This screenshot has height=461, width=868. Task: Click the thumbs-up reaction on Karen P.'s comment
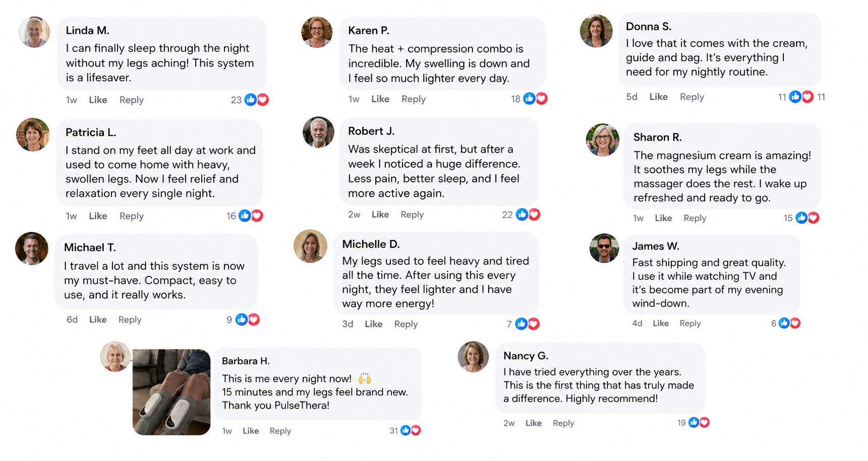tap(529, 99)
